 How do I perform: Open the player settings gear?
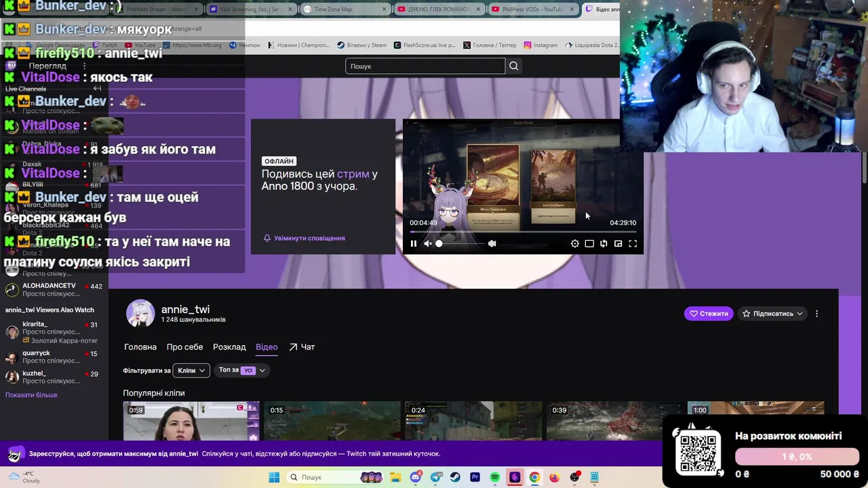575,243
